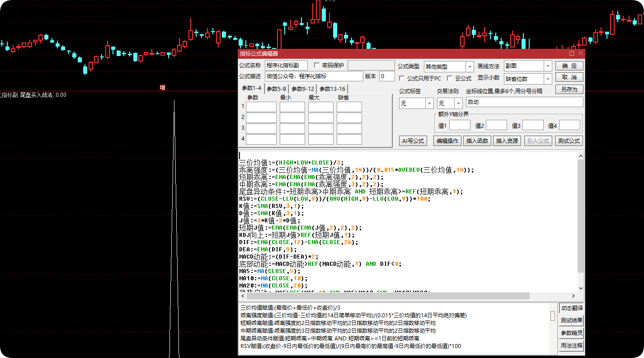Open the 参数精灵 panel

(x=572, y=333)
